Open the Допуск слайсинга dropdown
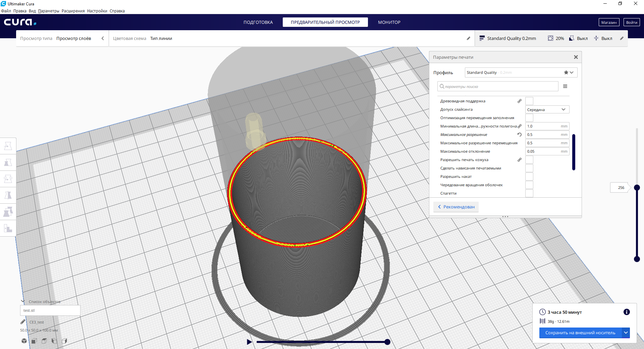This screenshot has width=644, height=349. click(x=547, y=110)
